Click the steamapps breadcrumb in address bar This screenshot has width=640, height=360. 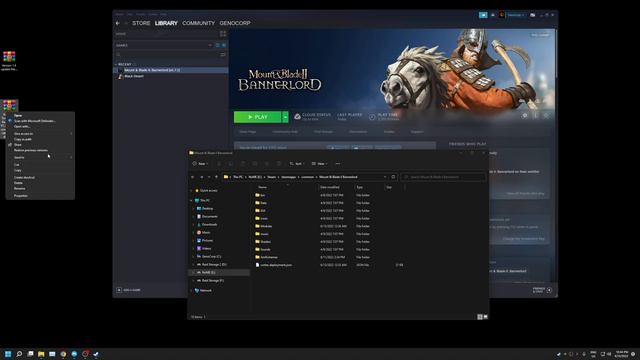point(289,177)
